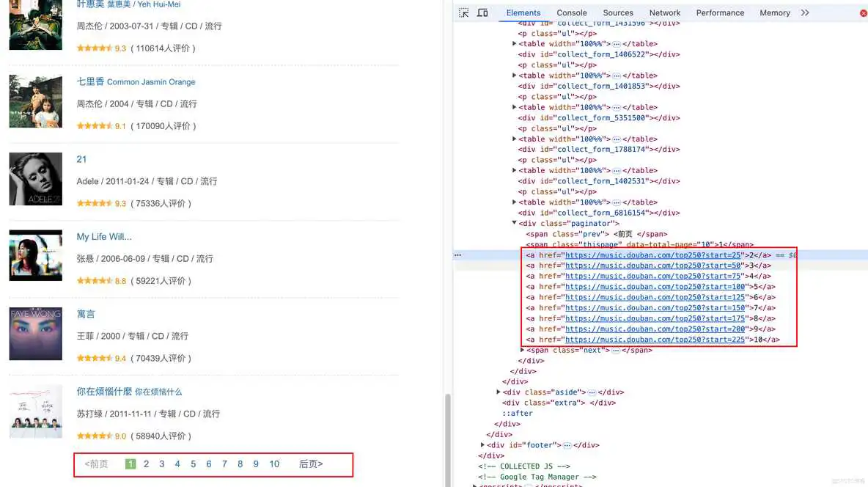Screen dimensions: 868x487
Task: Toggle the device emulation toolbar icon
Action: (482, 12)
